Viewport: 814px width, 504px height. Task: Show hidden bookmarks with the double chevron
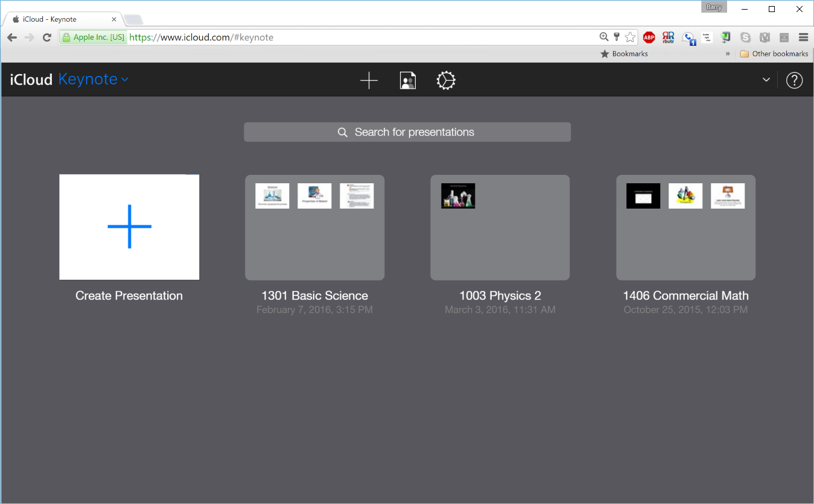(x=728, y=54)
